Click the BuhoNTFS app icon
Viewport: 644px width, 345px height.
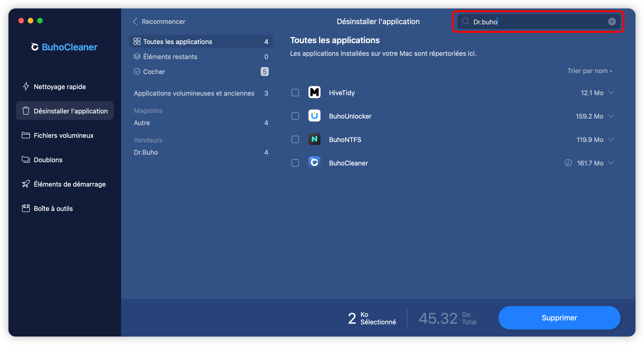314,139
